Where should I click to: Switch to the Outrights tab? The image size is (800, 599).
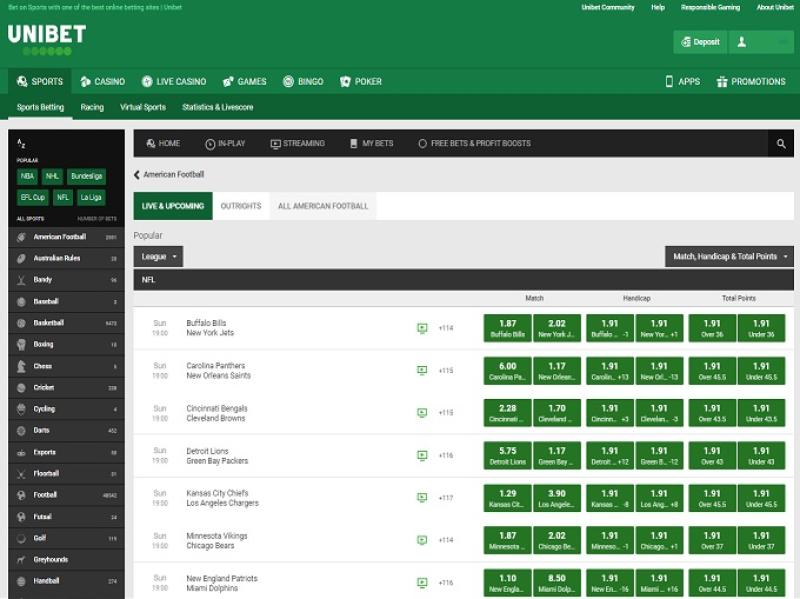tap(241, 206)
